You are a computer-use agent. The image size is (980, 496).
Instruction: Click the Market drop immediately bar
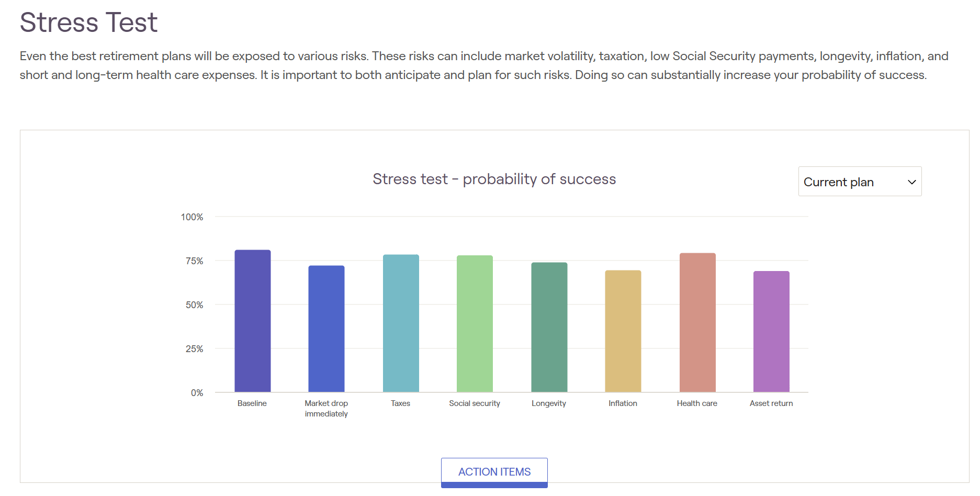[326, 329]
